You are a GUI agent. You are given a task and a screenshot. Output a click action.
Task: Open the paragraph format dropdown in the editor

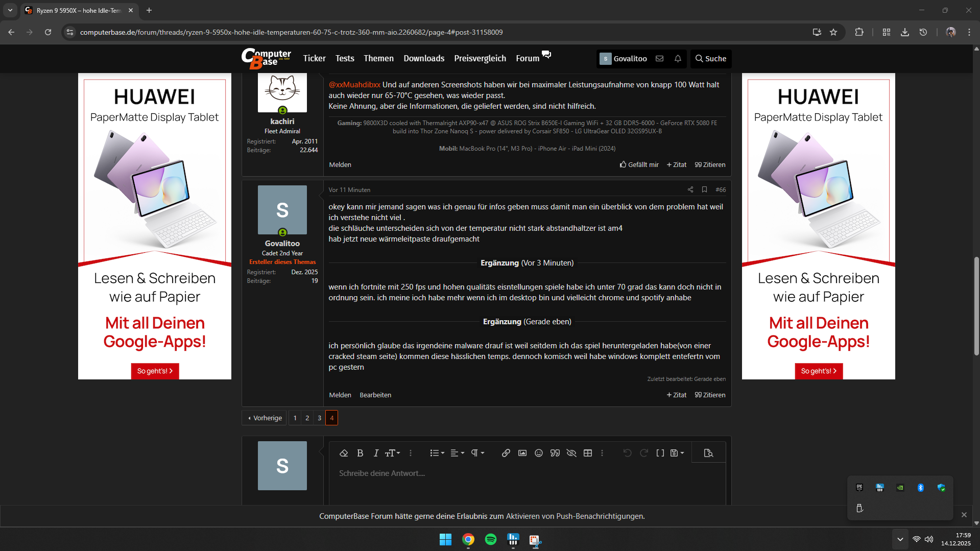477,453
